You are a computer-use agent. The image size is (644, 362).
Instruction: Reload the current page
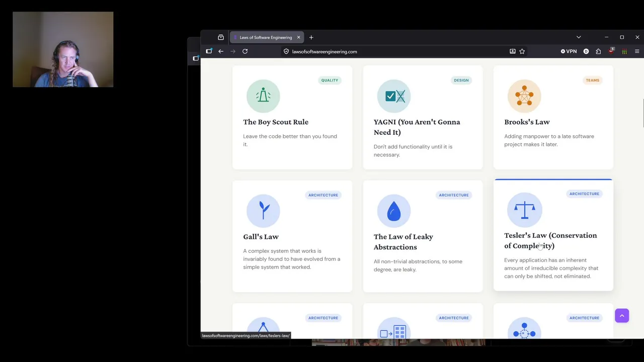[x=245, y=51]
